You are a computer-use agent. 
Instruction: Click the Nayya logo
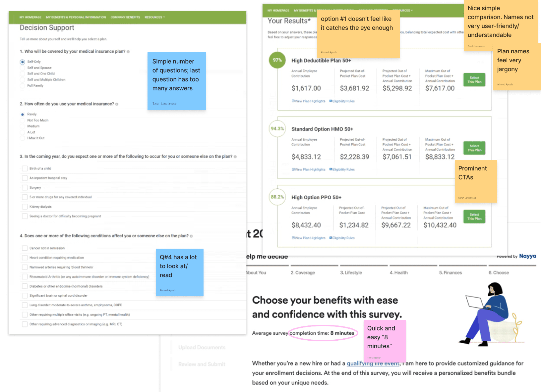click(x=527, y=256)
